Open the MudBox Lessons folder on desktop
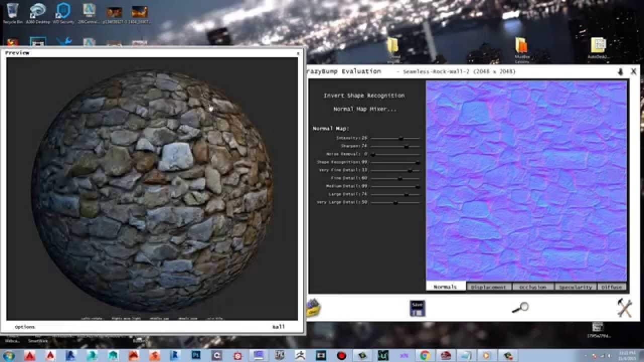The height and width of the screenshot is (362, 644). 522,50
